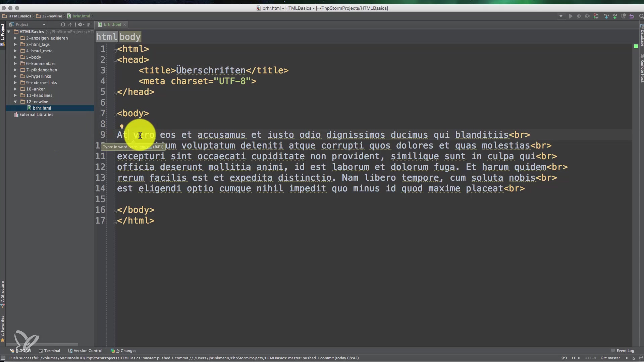This screenshot has height=362, width=644.
Task: Open the Version Control tab
Action: coord(85,351)
